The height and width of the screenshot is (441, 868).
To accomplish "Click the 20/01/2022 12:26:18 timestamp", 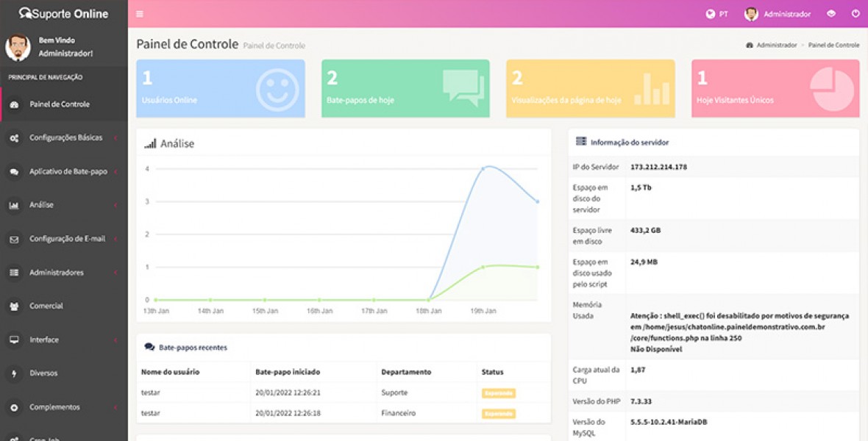I will click(x=288, y=413).
